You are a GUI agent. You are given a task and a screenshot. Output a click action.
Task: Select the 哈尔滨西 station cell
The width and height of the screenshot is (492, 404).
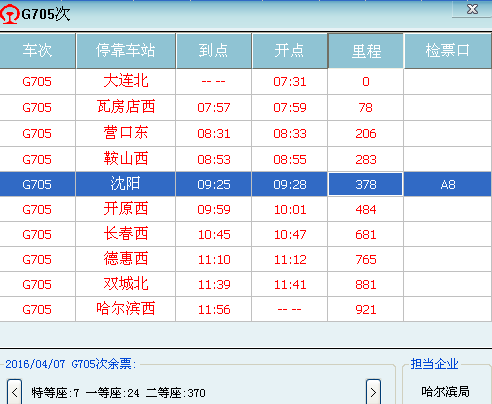(126, 309)
